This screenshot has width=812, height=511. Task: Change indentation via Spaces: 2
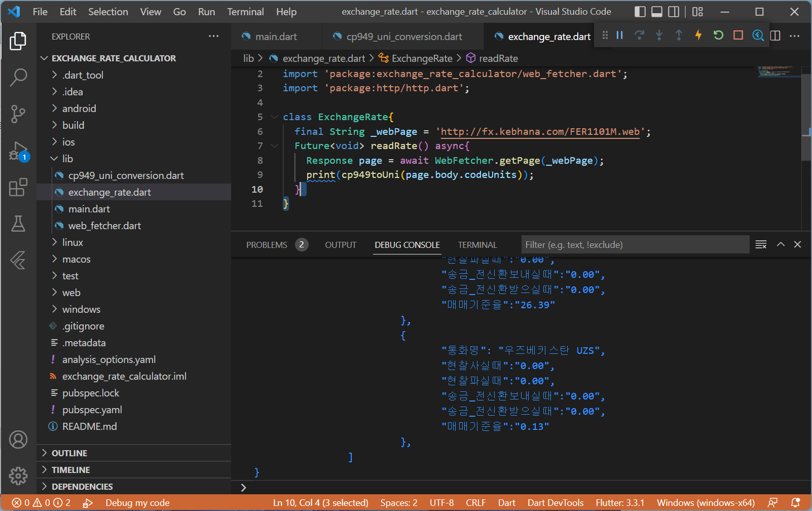click(x=399, y=503)
